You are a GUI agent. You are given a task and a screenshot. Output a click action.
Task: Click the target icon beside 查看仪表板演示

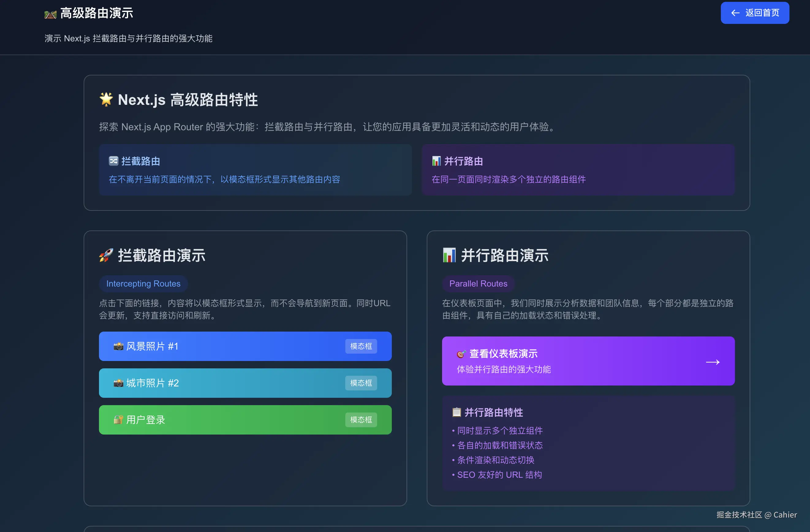point(461,354)
